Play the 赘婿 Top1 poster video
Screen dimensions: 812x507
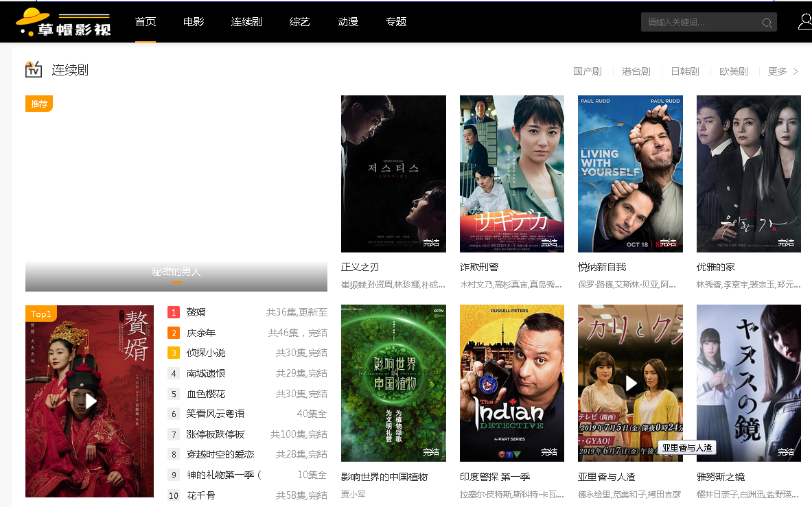[90, 401]
